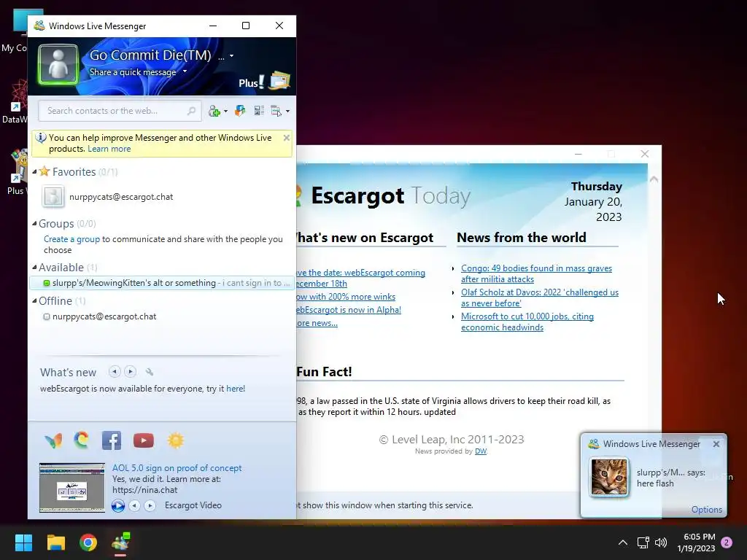Click the butterfly MSN icon in bottom bar
The image size is (747, 560).
[x=53, y=440]
